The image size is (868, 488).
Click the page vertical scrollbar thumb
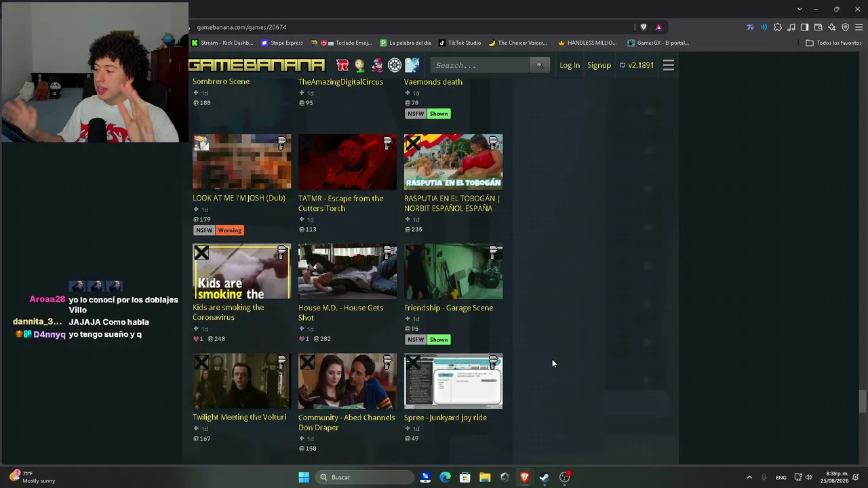[863, 401]
